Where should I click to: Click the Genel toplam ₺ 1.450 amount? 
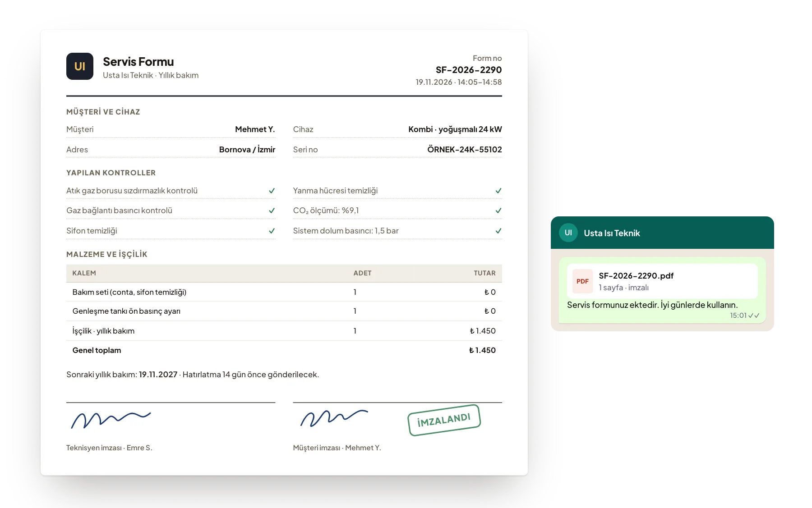pyautogui.click(x=482, y=350)
